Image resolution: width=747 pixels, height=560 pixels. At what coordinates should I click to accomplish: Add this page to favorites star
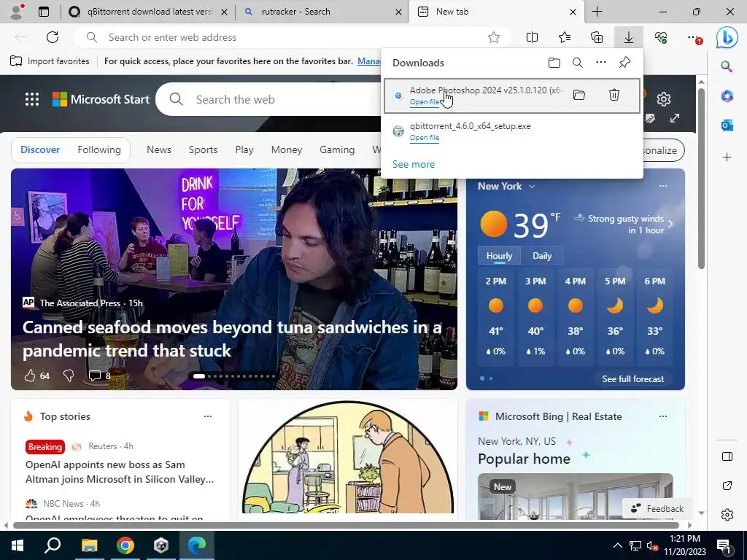tap(494, 37)
